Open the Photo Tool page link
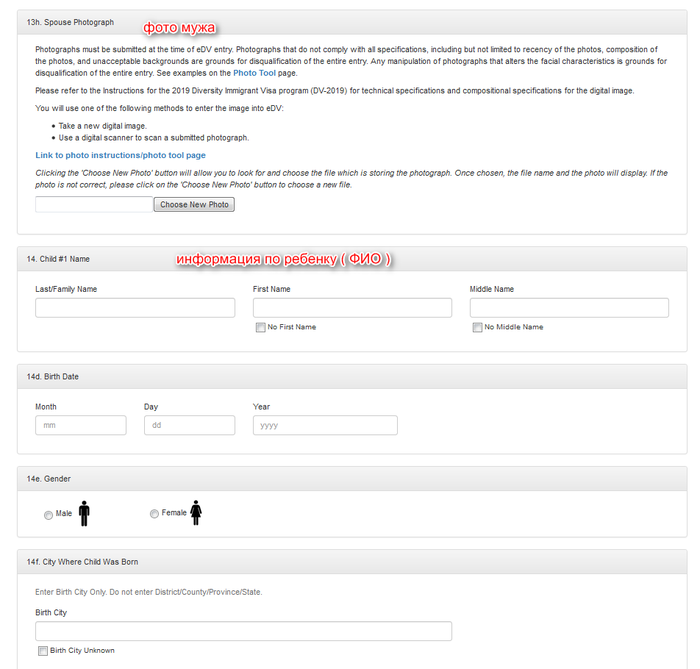 coord(254,74)
